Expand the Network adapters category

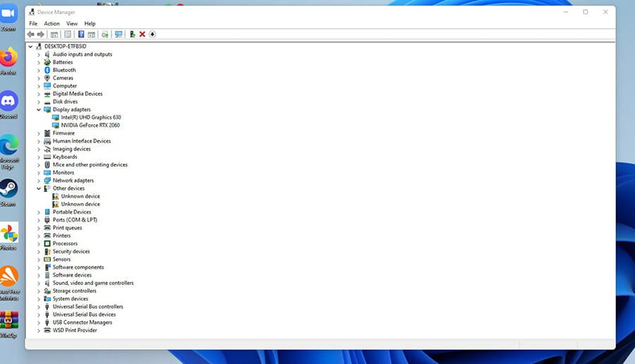coord(39,181)
